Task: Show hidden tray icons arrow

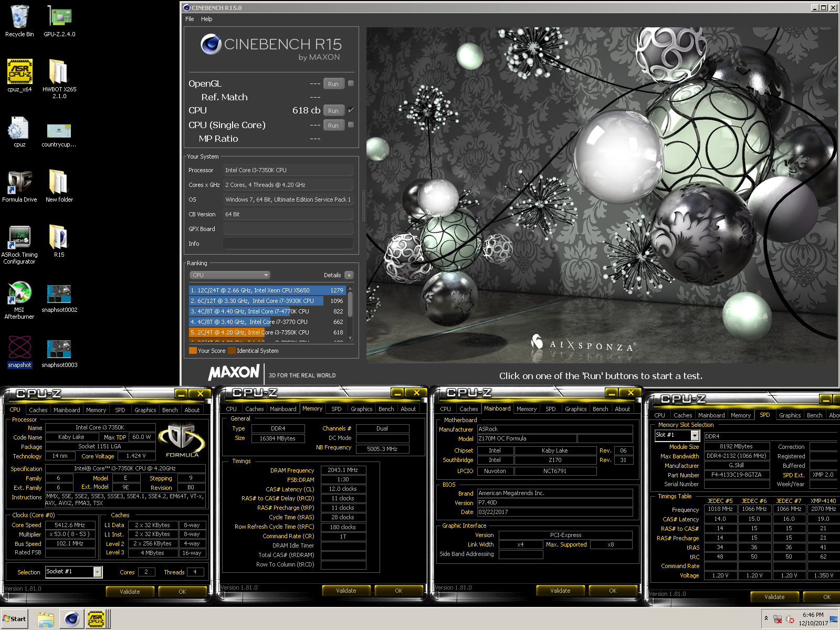Action: coord(766,618)
